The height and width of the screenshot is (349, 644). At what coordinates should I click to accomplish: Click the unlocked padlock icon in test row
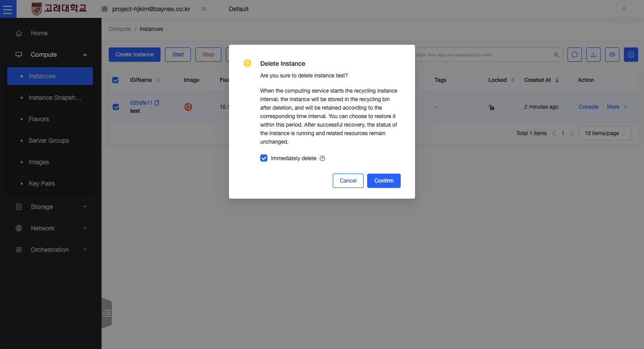[x=491, y=107]
